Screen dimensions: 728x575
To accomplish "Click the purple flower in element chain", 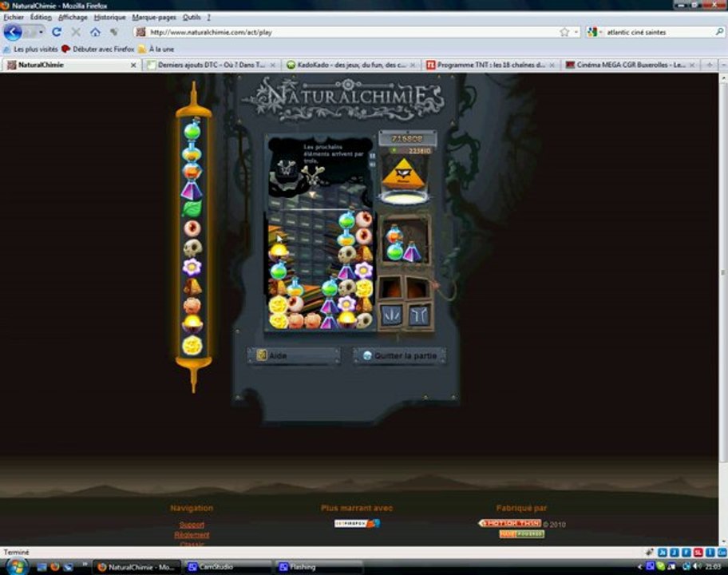I will click(x=192, y=267).
